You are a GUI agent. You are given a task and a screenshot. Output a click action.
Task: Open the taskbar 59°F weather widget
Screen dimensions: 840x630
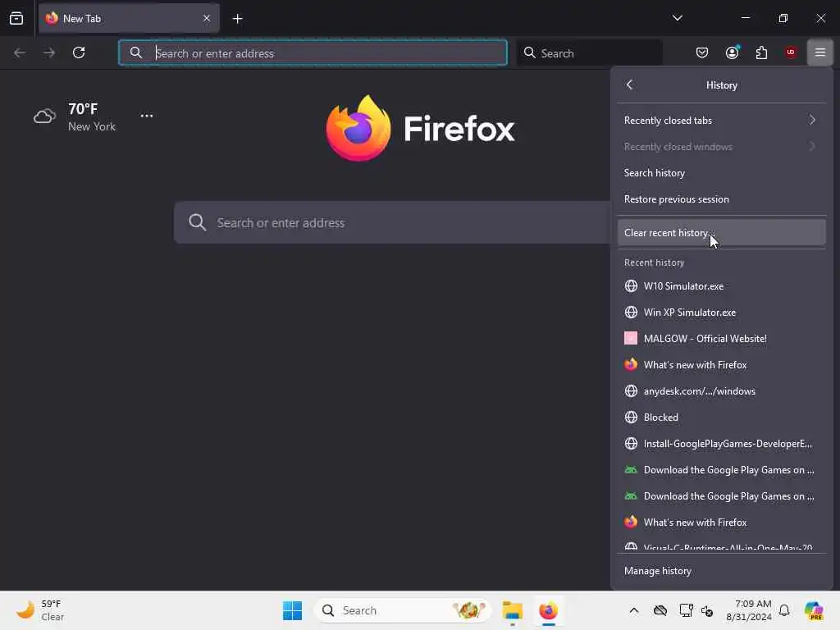click(40, 610)
